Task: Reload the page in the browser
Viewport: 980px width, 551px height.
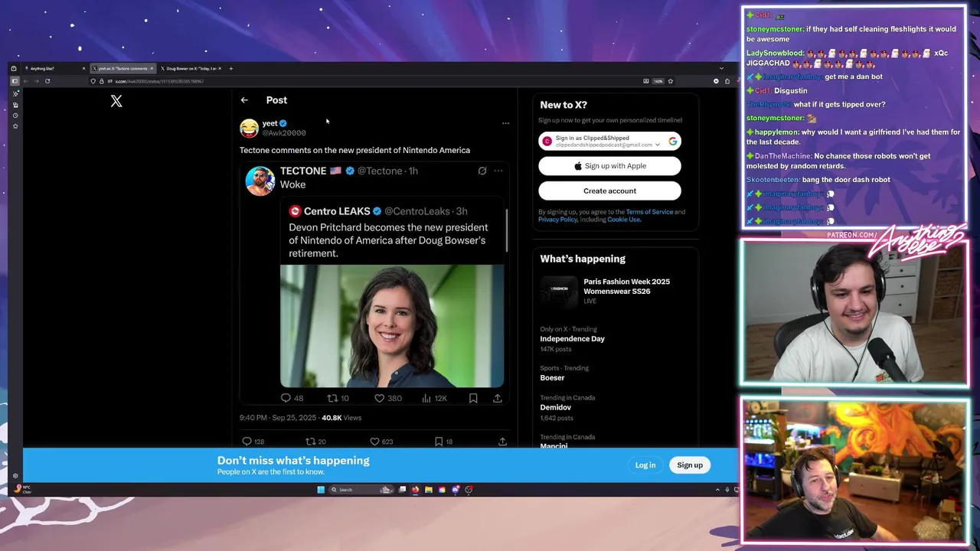Action: click(x=47, y=81)
